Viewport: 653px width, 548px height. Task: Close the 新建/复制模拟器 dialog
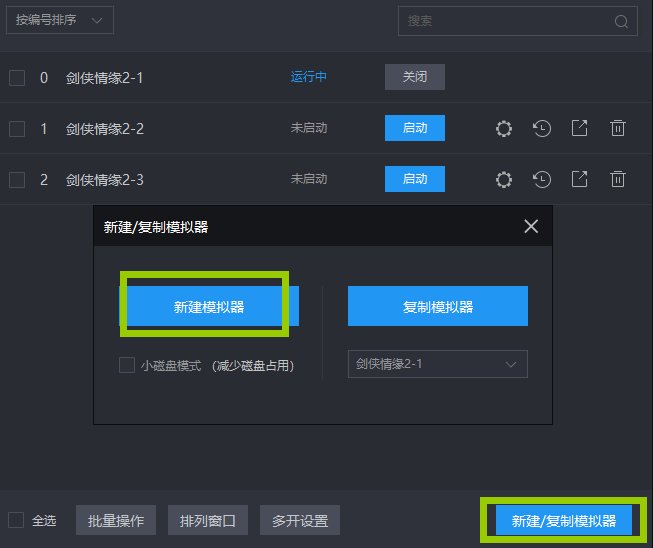click(x=531, y=227)
